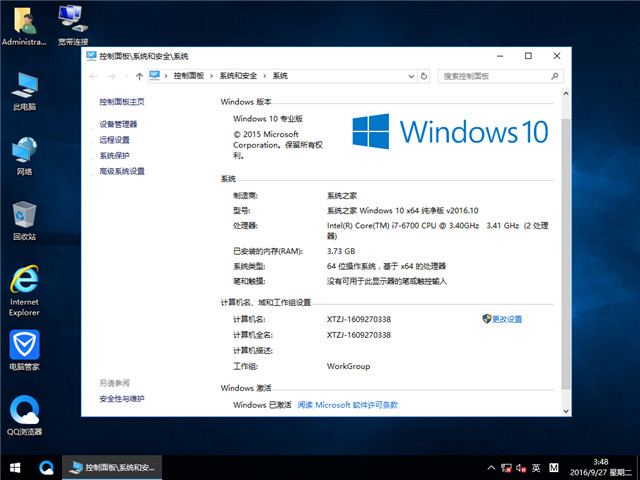This screenshot has width=640, height=480.
Task: Select the 回收站 recycle bin icon
Action: coord(24,221)
